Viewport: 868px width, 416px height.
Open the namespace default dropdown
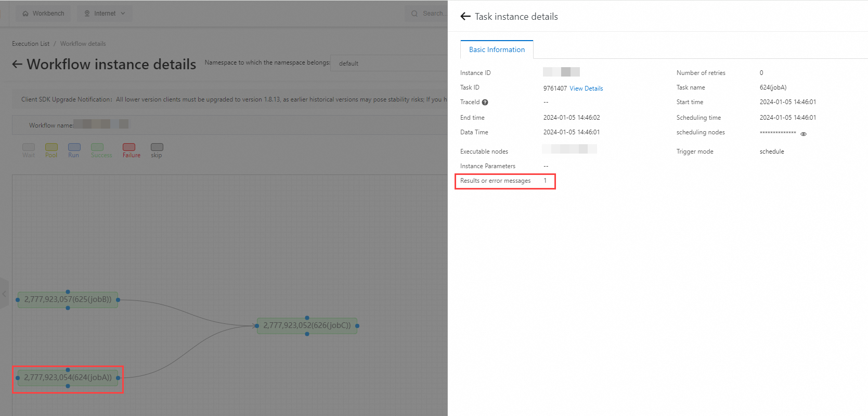(x=389, y=63)
